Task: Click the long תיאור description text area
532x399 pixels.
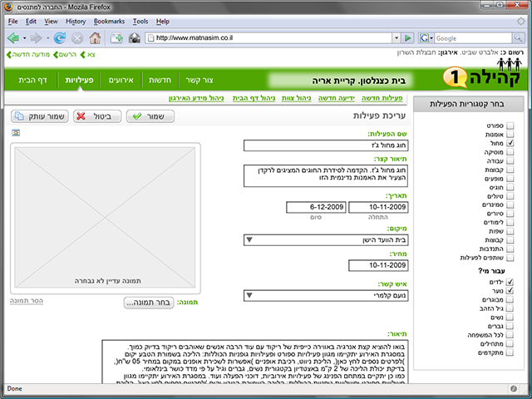Action: pos(255,362)
